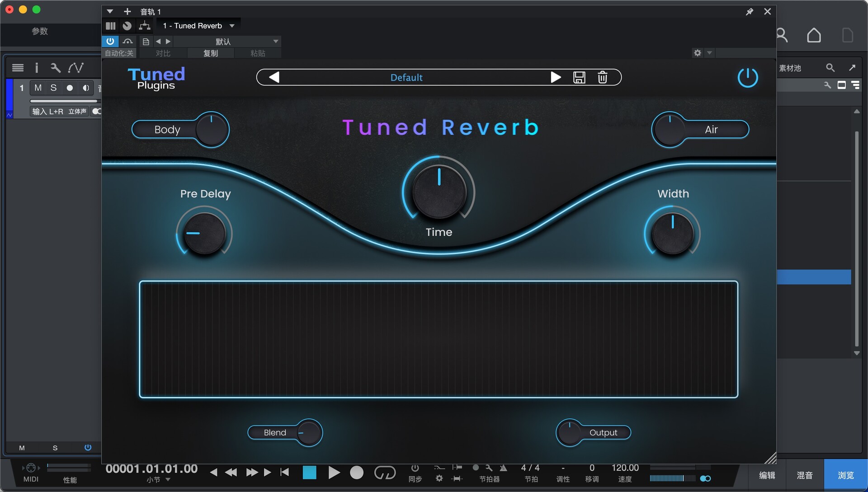Click fast forward button in transport

point(252,472)
